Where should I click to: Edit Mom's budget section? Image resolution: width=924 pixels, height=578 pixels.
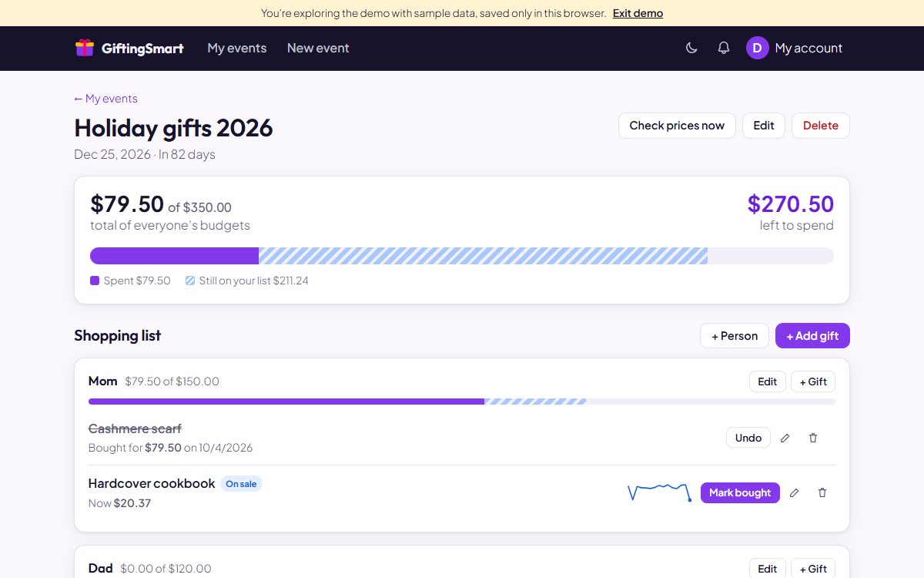[x=768, y=381]
